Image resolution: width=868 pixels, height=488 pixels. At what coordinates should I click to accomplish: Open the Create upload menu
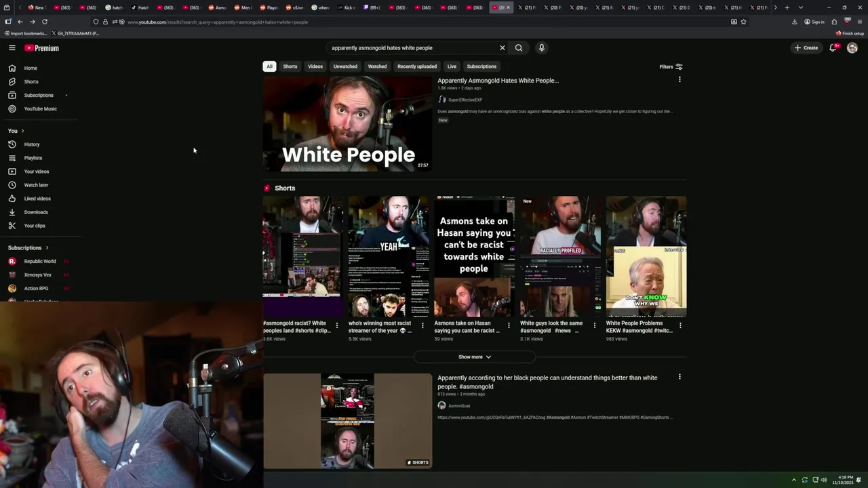point(806,48)
